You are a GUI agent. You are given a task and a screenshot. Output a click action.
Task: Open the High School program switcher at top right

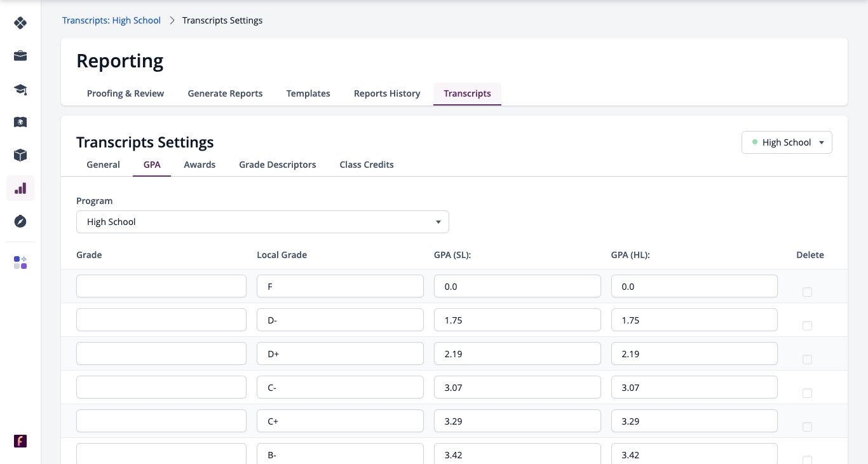787,142
